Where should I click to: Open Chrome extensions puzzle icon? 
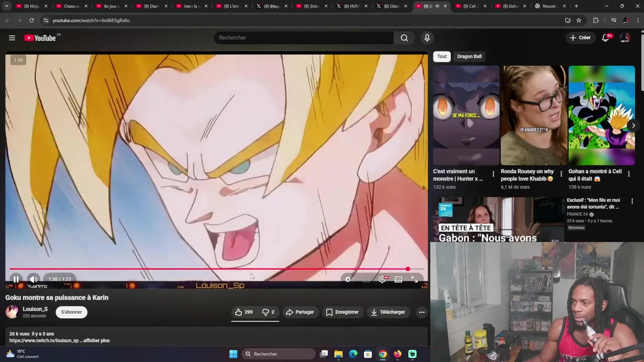[x=596, y=20]
